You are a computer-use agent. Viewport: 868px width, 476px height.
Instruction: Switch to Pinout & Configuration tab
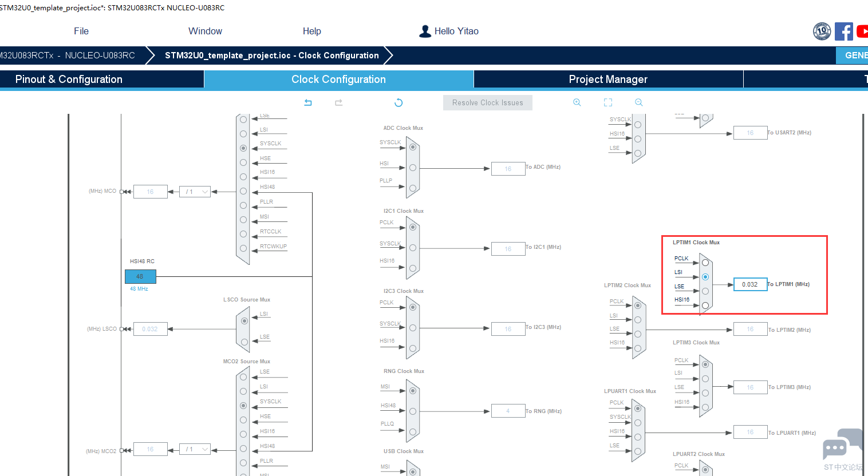coord(102,80)
